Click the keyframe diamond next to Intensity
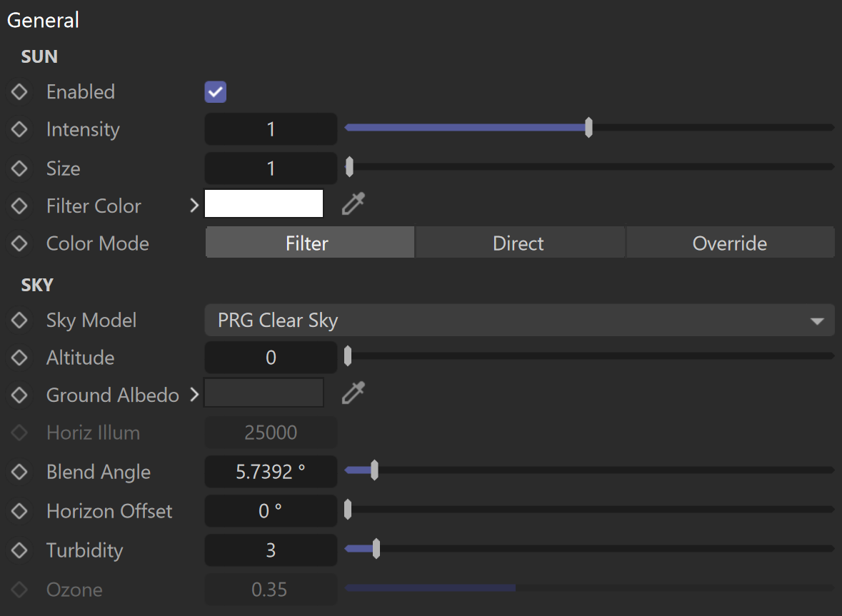The width and height of the screenshot is (842, 616). 19,129
